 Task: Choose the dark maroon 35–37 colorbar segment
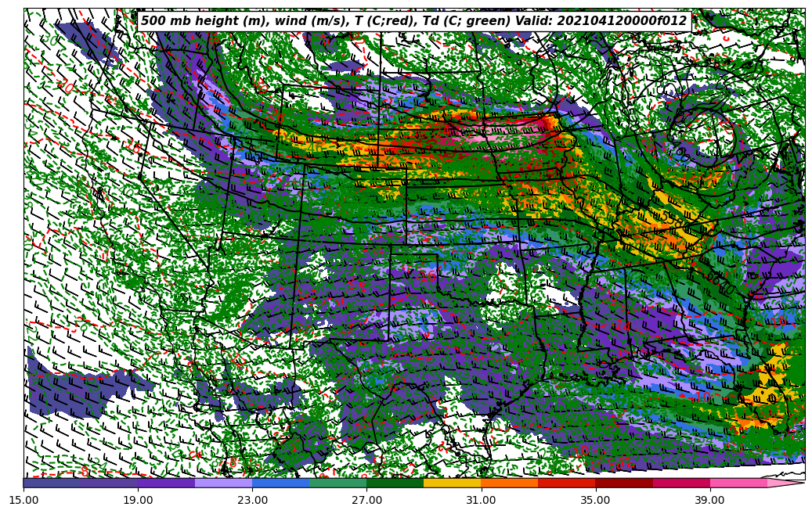(x=623, y=483)
